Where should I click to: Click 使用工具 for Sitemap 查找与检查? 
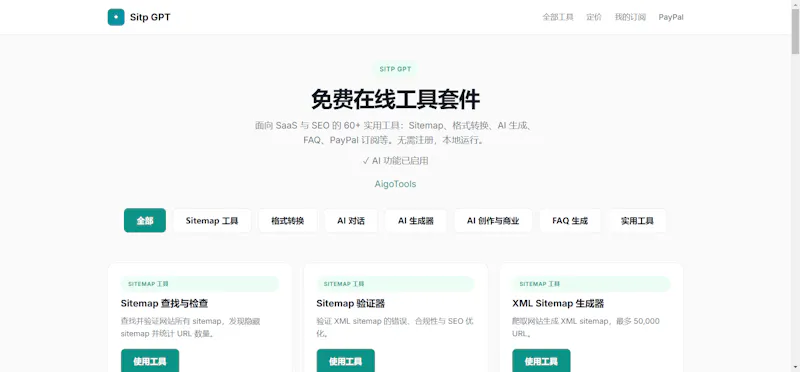(150, 361)
